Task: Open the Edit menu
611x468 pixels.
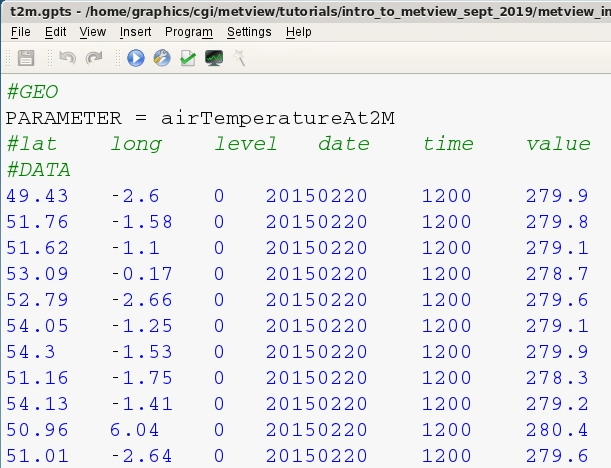Action: click(55, 32)
